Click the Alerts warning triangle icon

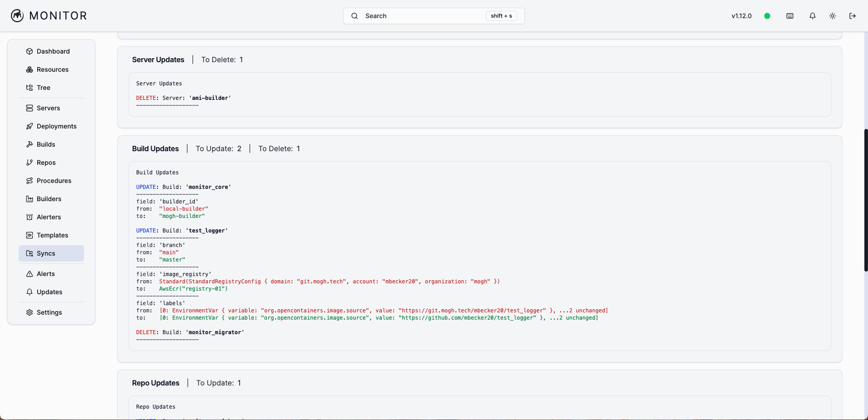click(x=30, y=274)
